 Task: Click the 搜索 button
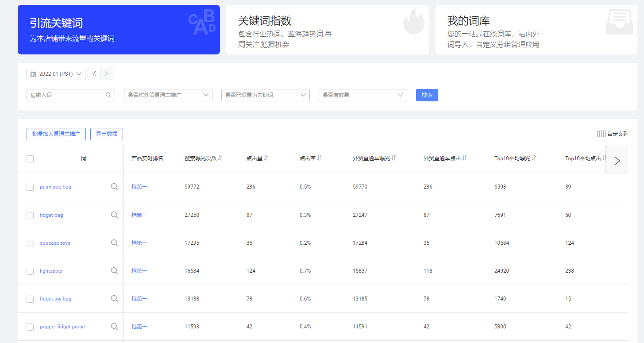[x=427, y=95]
